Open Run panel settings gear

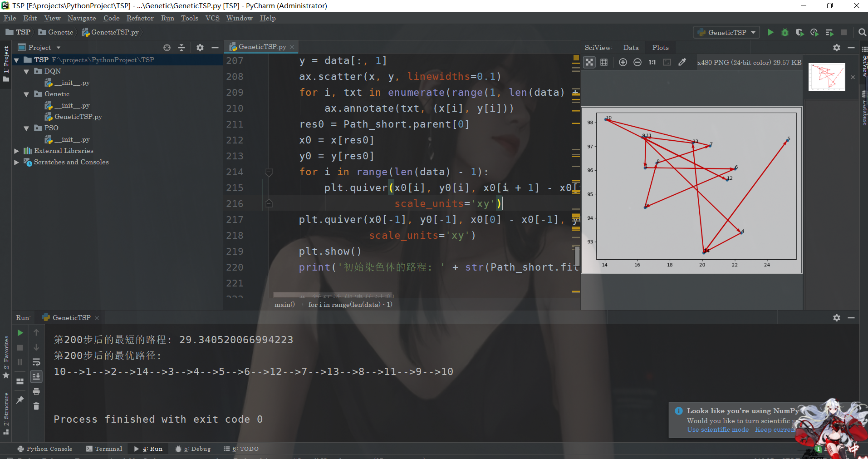point(837,318)
